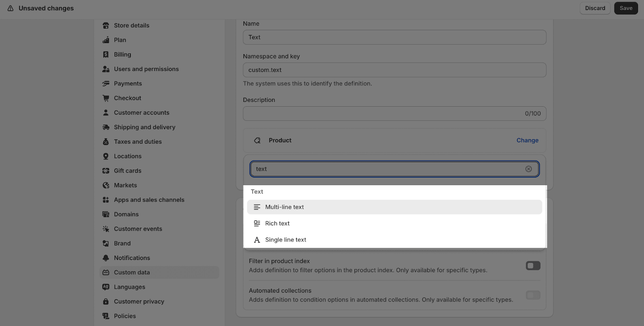Click the Domains icon
Screen dimensions: 644x326
tap(106, 214)
